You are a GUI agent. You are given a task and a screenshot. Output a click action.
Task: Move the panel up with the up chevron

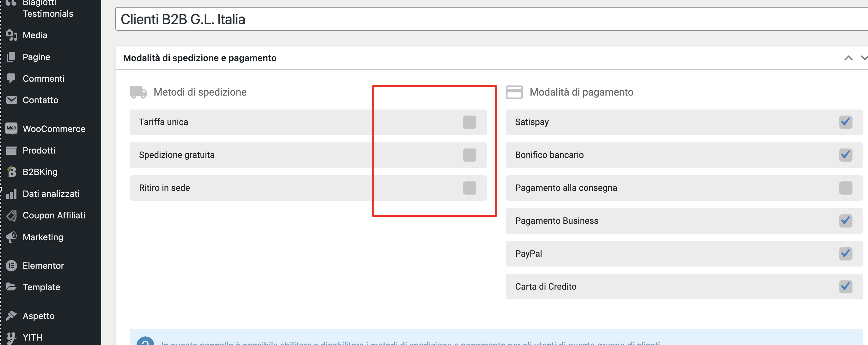click(848, 58)
